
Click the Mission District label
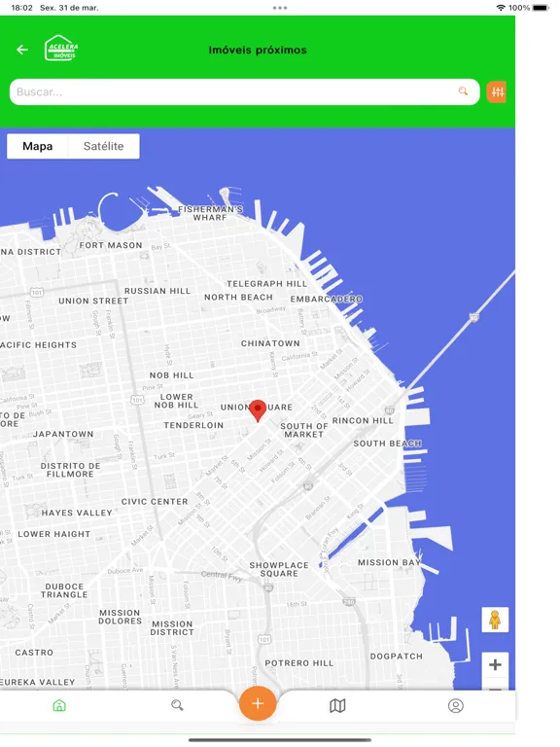tap(172, 628)
